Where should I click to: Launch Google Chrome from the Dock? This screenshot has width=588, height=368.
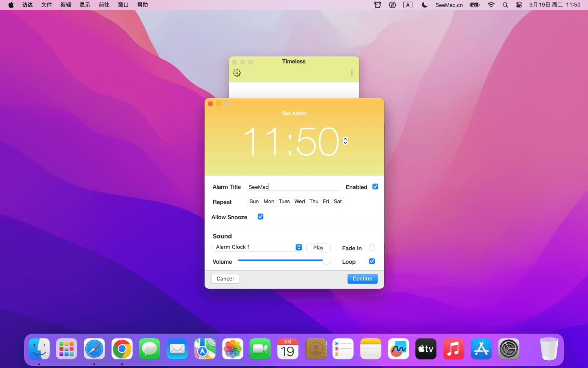click(x=122, y=349)
